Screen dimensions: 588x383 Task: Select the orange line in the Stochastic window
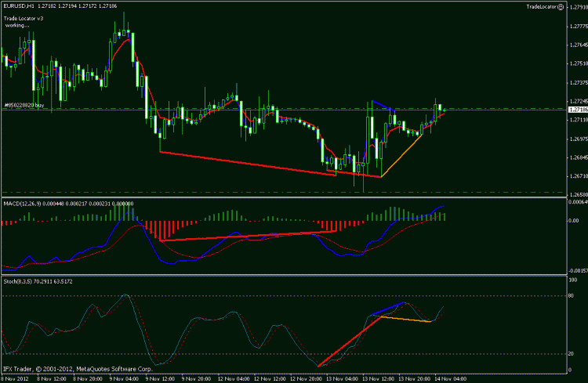tap(406, 320)
